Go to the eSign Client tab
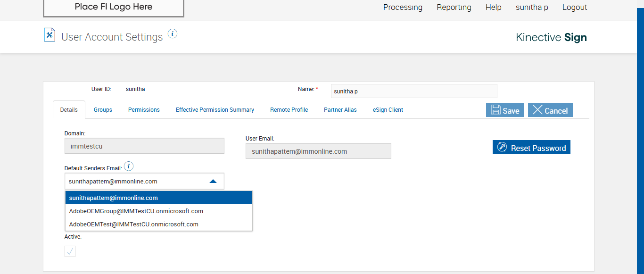This screenshot has width=644, height=274. [x=388, y=110]
